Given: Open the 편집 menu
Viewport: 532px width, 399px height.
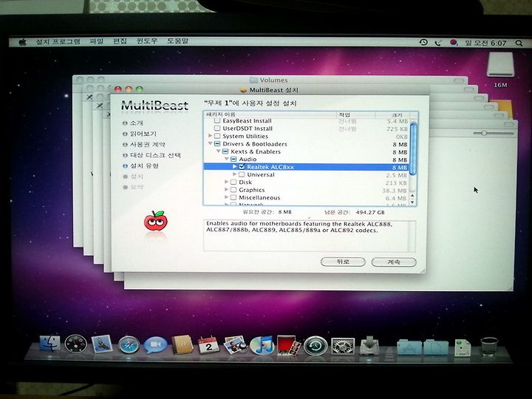Looking at the screenshot, I should pyautogui.click(x=120, y=41).
